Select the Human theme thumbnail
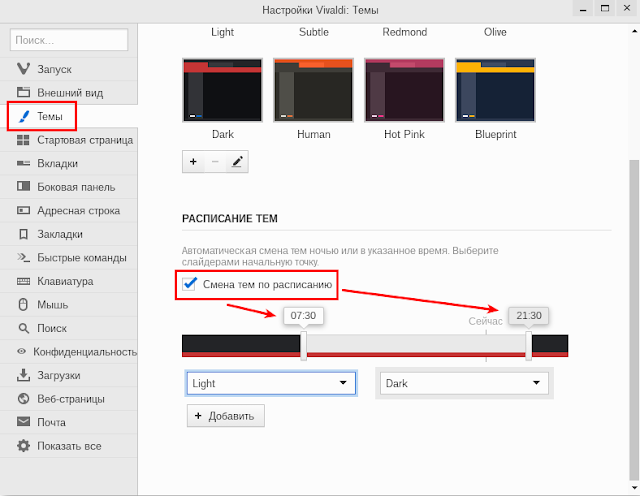The image size is (640, 496). pyautogui.click(x=313, y=90)
